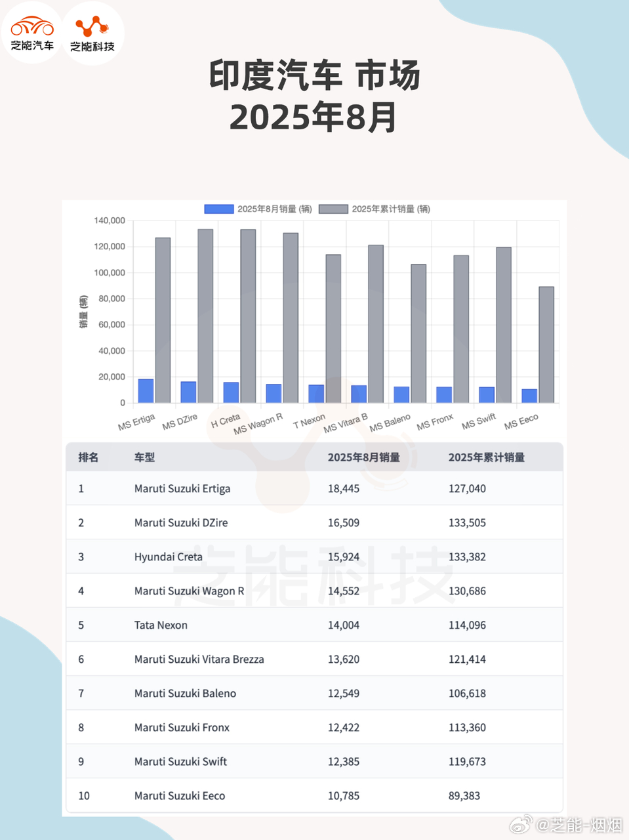The image size is (629, 840).
Task: Click August sales value 14,004
Action: click(x=344, y=625)
